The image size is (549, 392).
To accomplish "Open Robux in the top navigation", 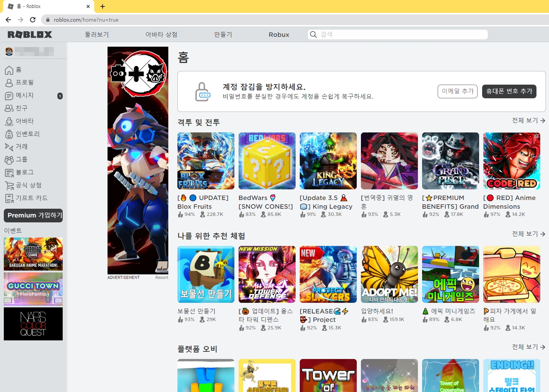I will coord(279,35).
